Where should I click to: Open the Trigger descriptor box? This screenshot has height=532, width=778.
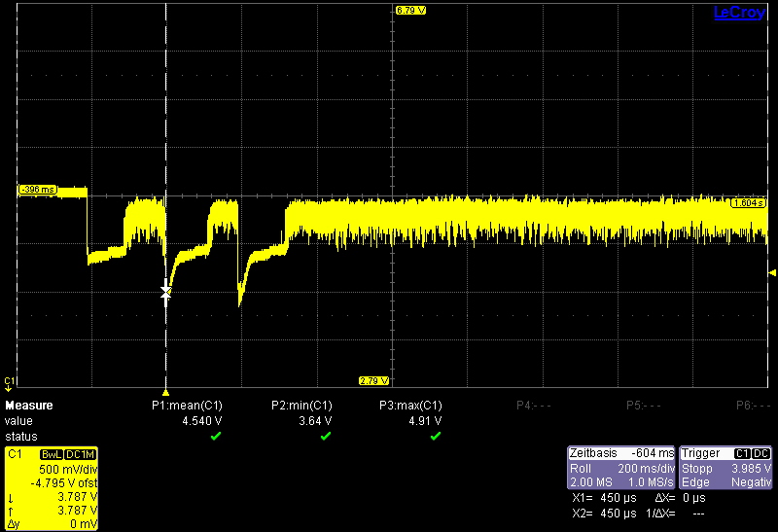tap(726, 468)
